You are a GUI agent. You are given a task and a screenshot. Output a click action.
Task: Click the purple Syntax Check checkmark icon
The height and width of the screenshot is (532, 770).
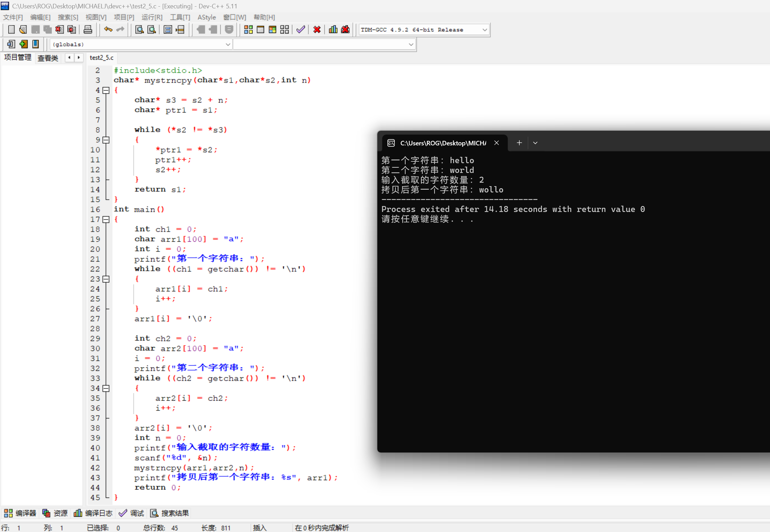click(x=301, y=30)
